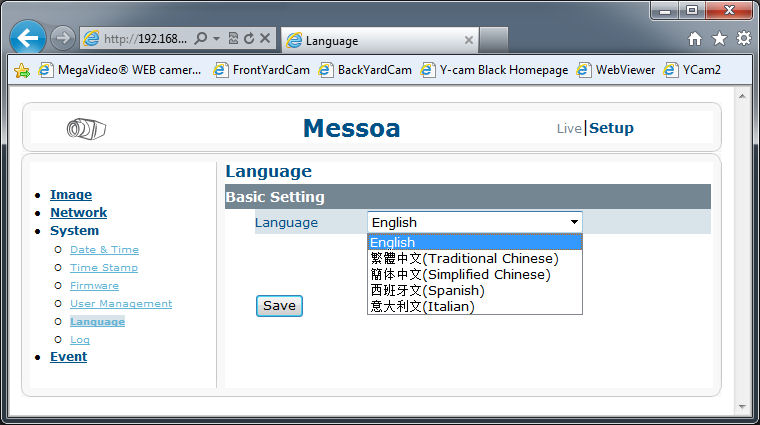Go back with the browser back arrow
Image resolution: width=760 pixels, height=425 pixels.
pyautogui.click(x=28, y=37)
